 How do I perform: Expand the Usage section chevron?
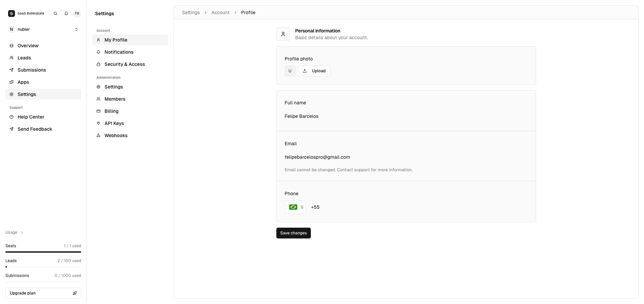point(22,232)
